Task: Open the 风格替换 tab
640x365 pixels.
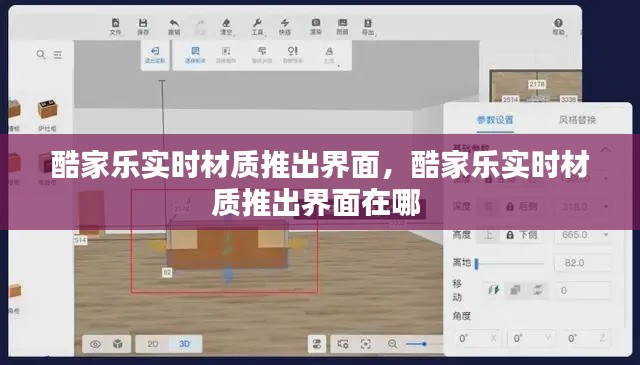Action: [578, 120]
